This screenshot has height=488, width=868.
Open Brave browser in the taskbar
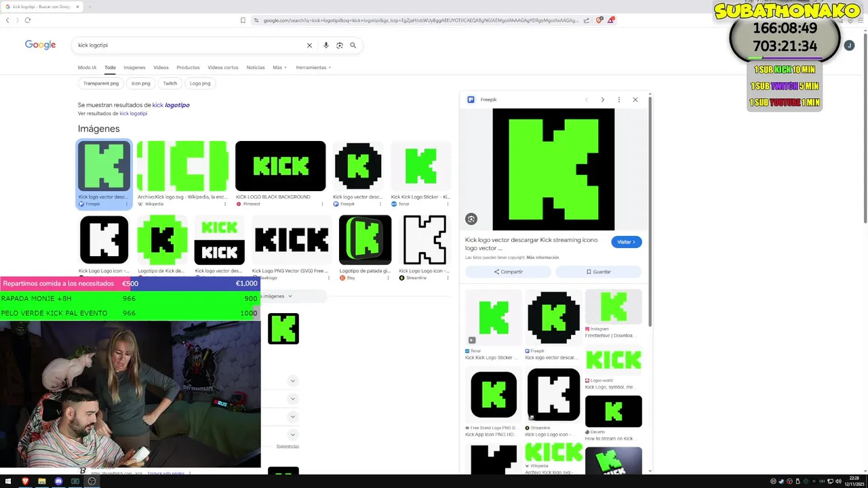26,481
